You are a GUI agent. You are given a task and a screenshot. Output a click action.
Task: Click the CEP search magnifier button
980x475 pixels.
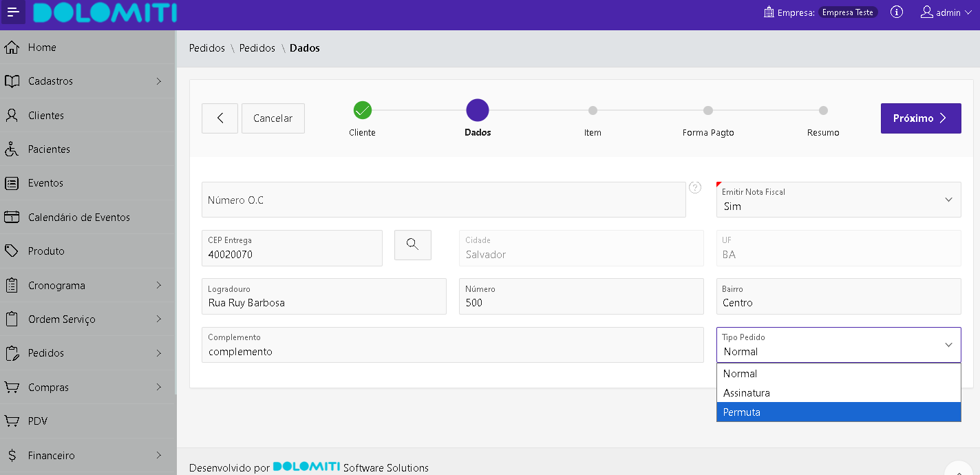pyautogui.click(x=412, y=244)
